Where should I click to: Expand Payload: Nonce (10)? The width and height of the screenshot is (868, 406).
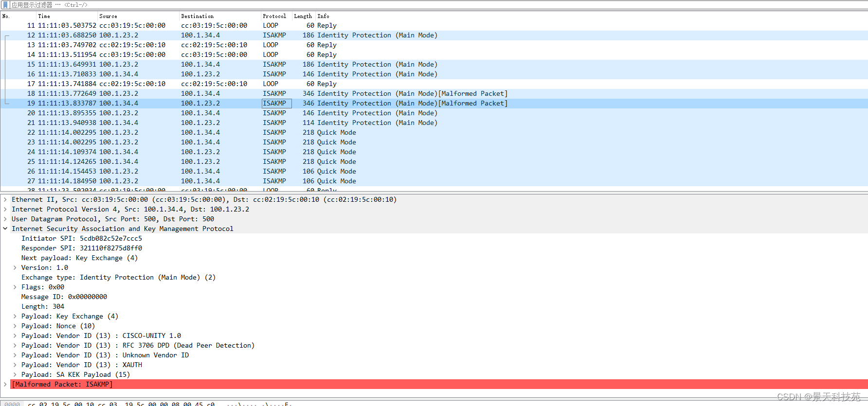(15, 326)
